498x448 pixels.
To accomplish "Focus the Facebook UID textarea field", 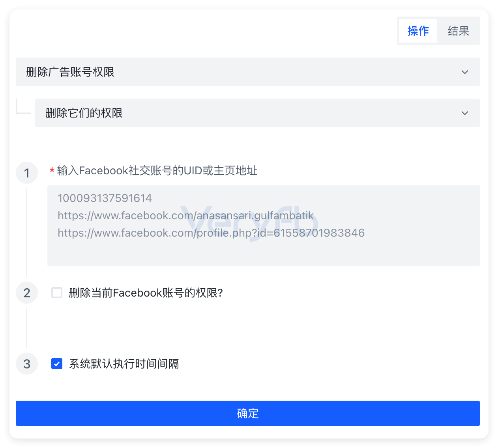I will (x=264, y=226).
